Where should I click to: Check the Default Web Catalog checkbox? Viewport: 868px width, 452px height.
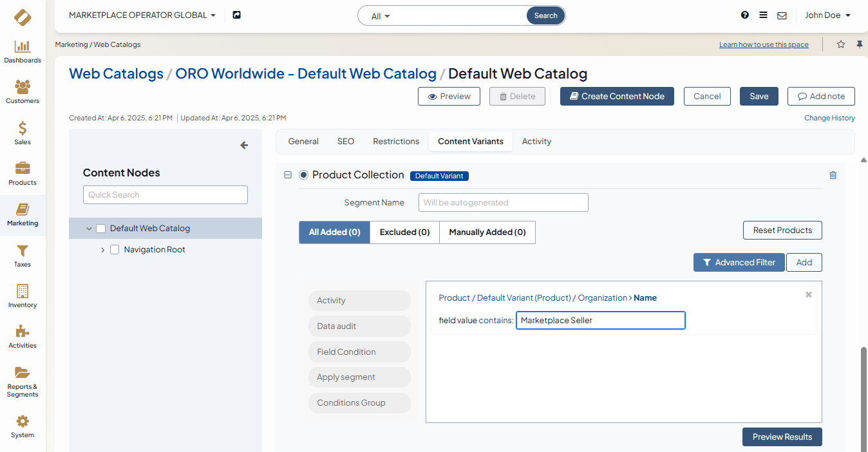(100, 229)
